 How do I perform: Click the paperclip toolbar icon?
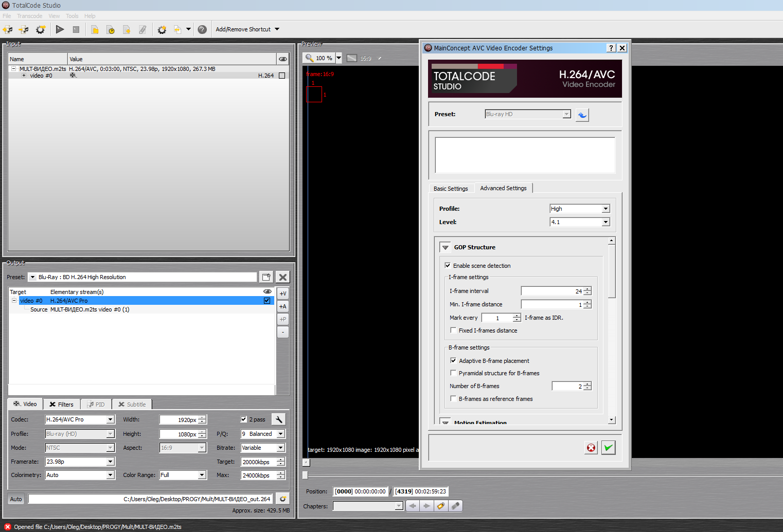click(x=143, y=29)
